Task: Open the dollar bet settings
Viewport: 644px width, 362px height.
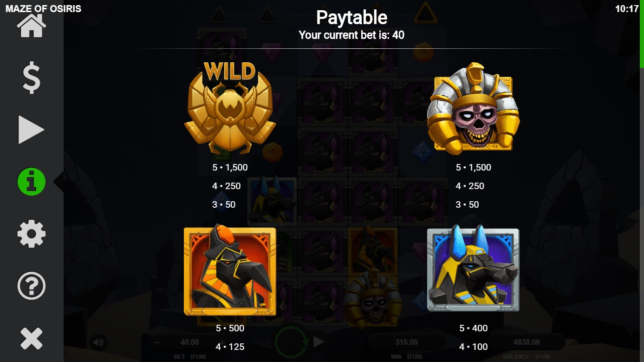Action: (32, 78)
